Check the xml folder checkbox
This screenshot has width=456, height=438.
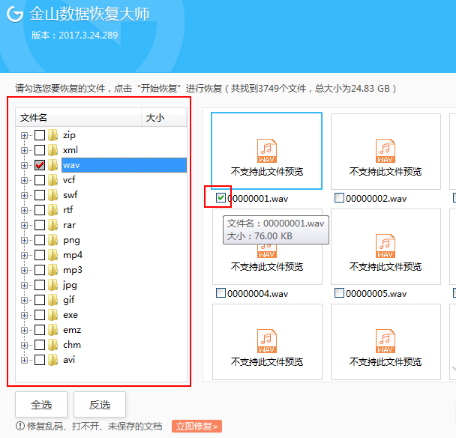39,150
